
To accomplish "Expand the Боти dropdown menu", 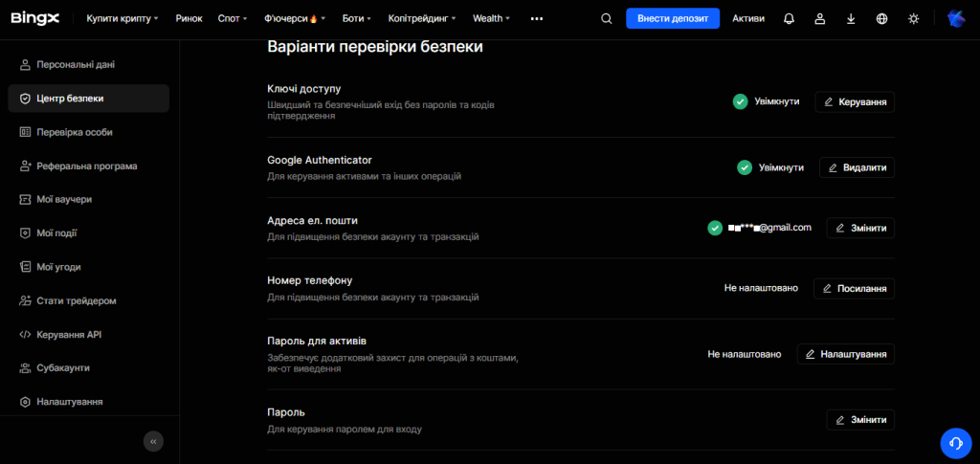I will 357,19.
